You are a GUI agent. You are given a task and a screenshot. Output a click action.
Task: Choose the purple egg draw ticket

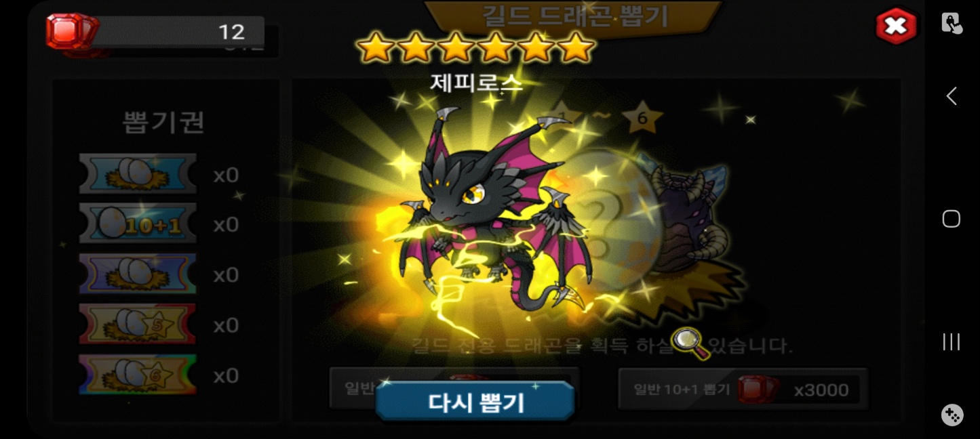click(x=138, y=274)
